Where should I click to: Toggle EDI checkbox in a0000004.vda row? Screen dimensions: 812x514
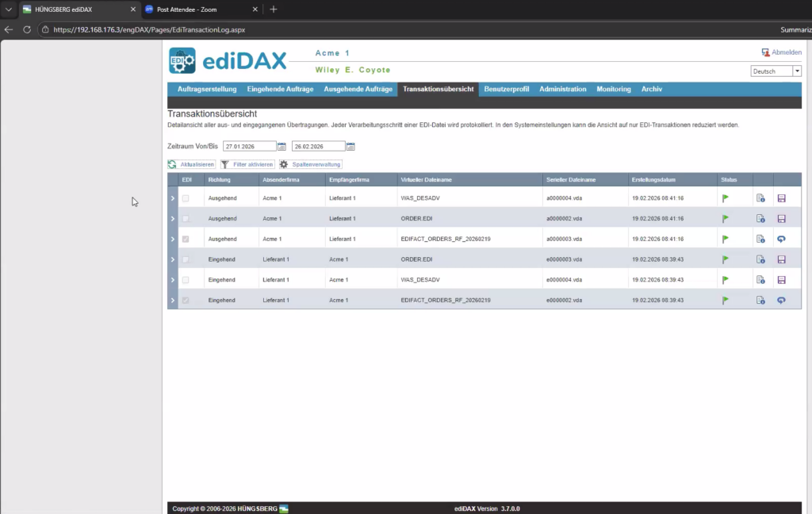pyautogui.click(x=186, y=198)
